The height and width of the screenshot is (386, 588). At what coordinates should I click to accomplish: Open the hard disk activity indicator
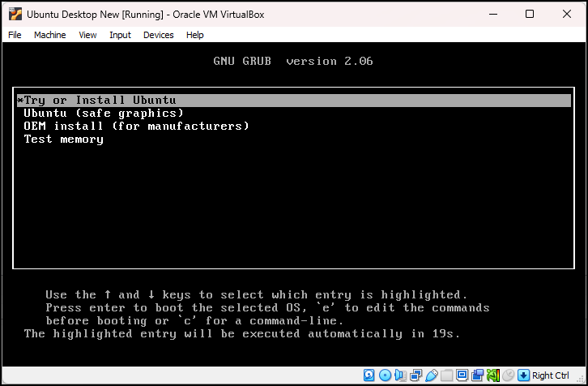pyautogui.click(x=369, y=375)
